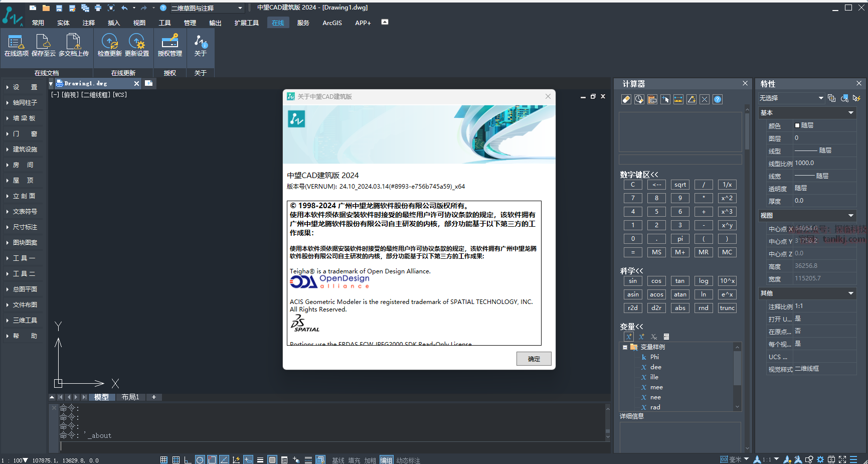This screenshot has width=868, height=464.
Task: Click the 颜色 white color swatch
Action: 797,125
